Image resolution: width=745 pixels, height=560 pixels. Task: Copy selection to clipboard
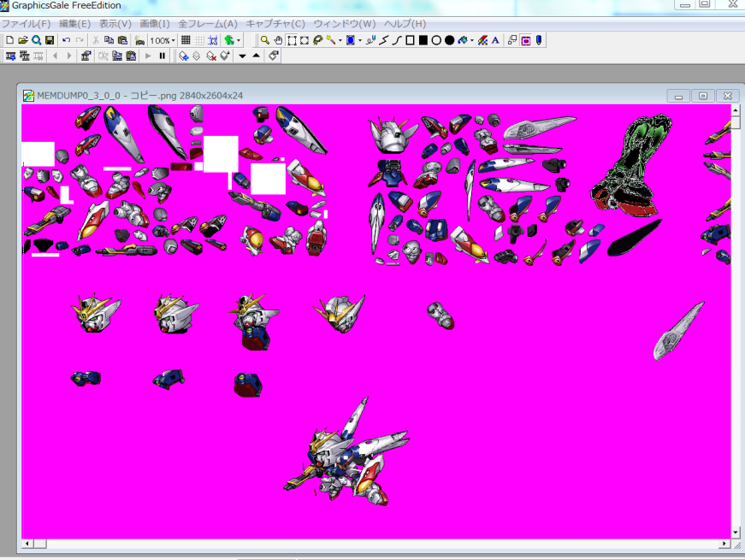coord(109,40)
